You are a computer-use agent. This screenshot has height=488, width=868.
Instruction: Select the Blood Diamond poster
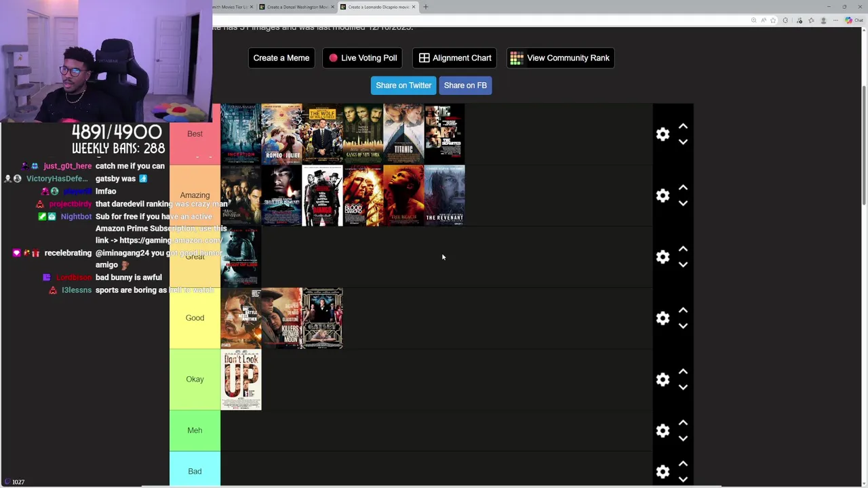click(363, 195)
